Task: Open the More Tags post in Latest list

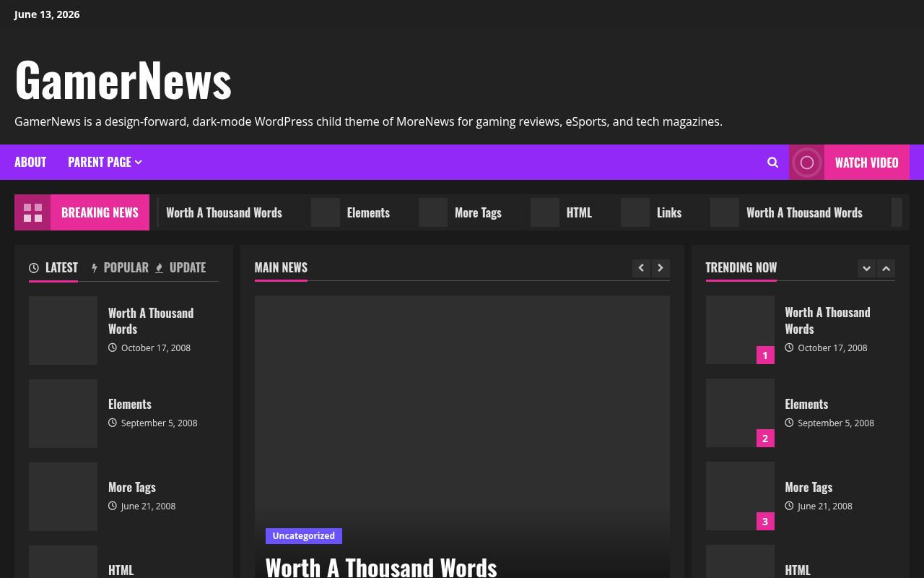Action: click(132, 487)
